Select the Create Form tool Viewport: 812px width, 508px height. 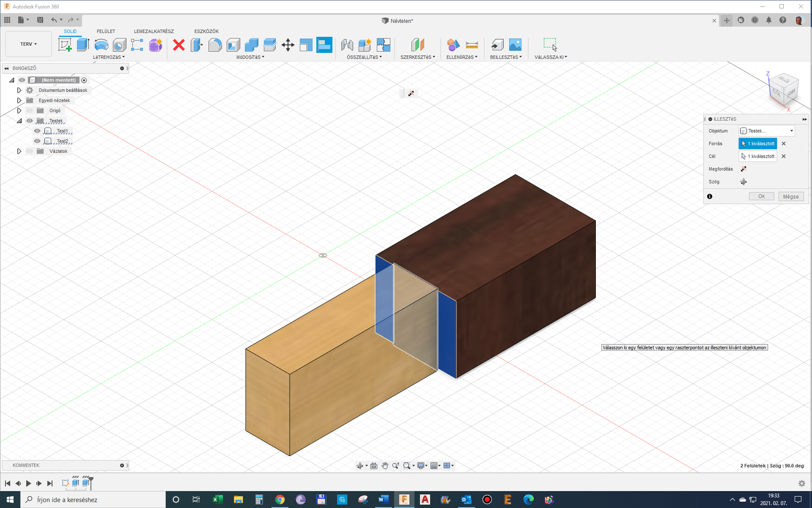tap(156, 45)
